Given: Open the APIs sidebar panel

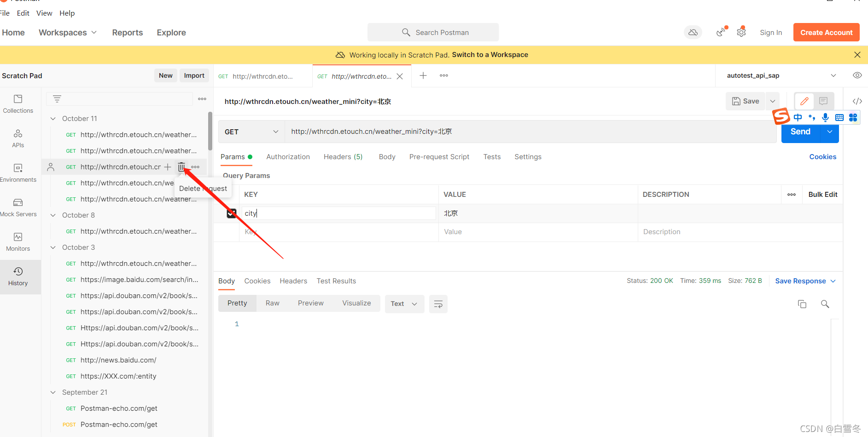Looking at the screenshot, I should [18, 138].
